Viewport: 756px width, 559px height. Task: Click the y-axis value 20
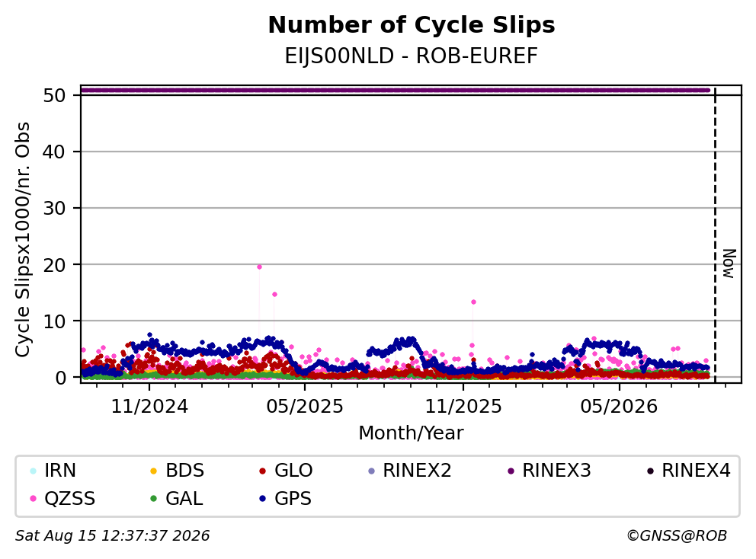pyautogui.click(x=54, y=264)
